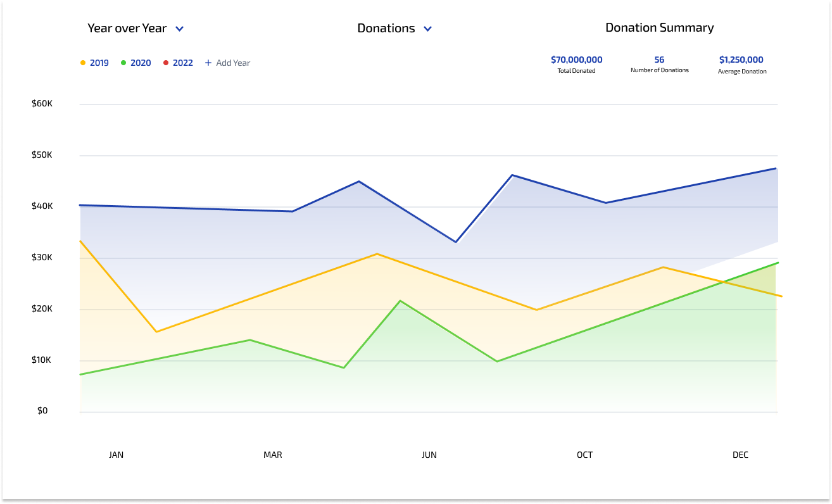832x504 pixels.
Task: Click the $1,250,000 average value
Action: pos(741,60)
